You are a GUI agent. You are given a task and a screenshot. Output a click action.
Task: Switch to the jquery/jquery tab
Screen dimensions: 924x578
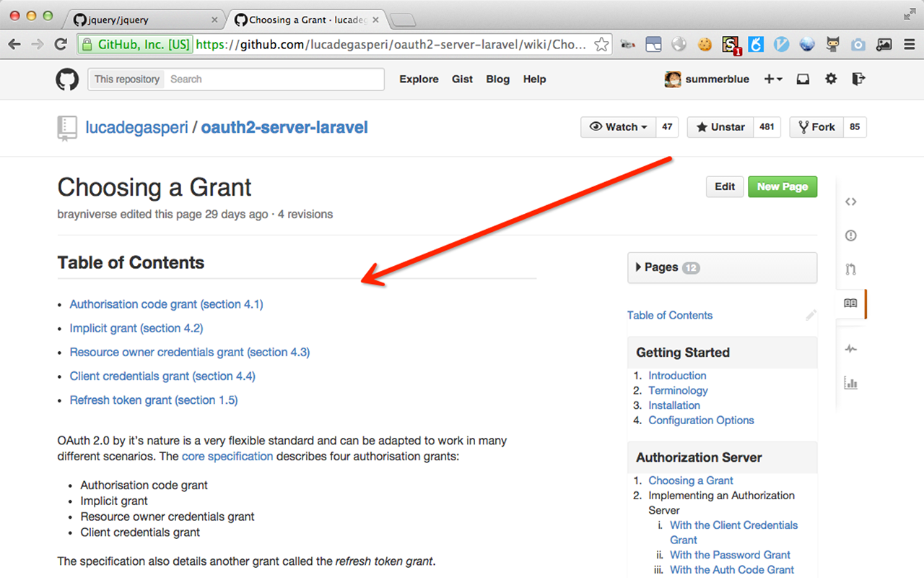coord(144,20)
